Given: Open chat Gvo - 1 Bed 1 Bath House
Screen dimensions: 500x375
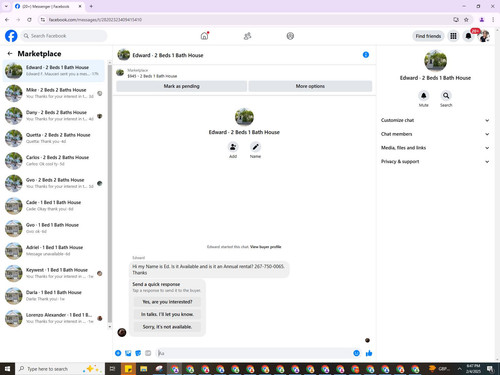Looking at the screenshot, I should (53, 228).
